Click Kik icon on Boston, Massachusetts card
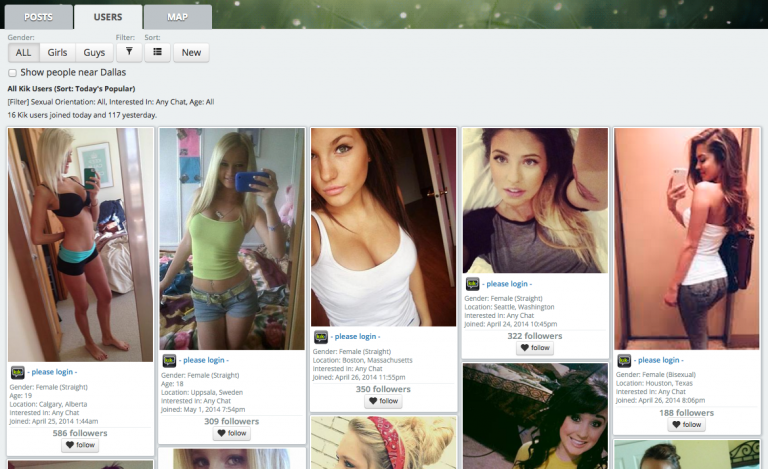Viewport: 768px width, 469px height. pos(321,337)
